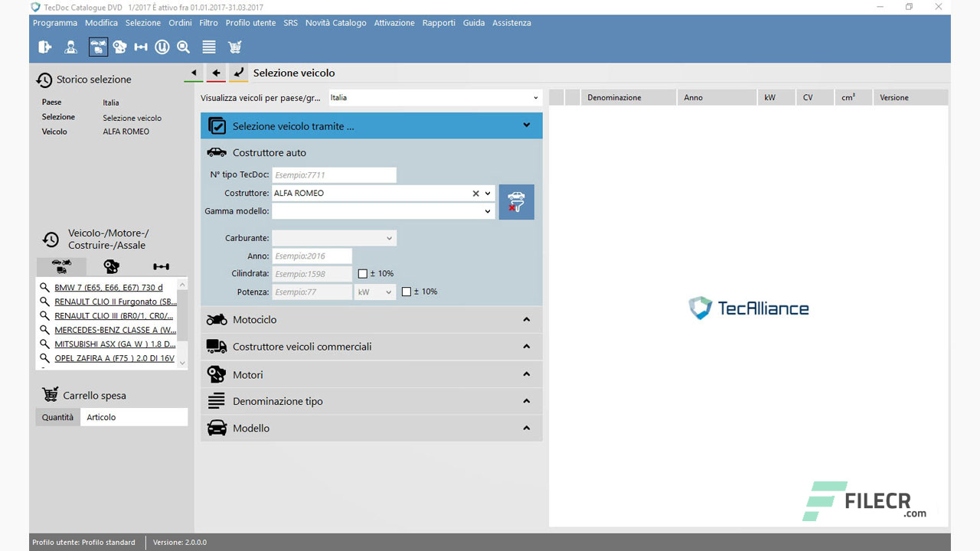This screenshot has width=980, height=551.
Task: Click the Veicolo-/Motore- history clock icon
Action: 51,240
